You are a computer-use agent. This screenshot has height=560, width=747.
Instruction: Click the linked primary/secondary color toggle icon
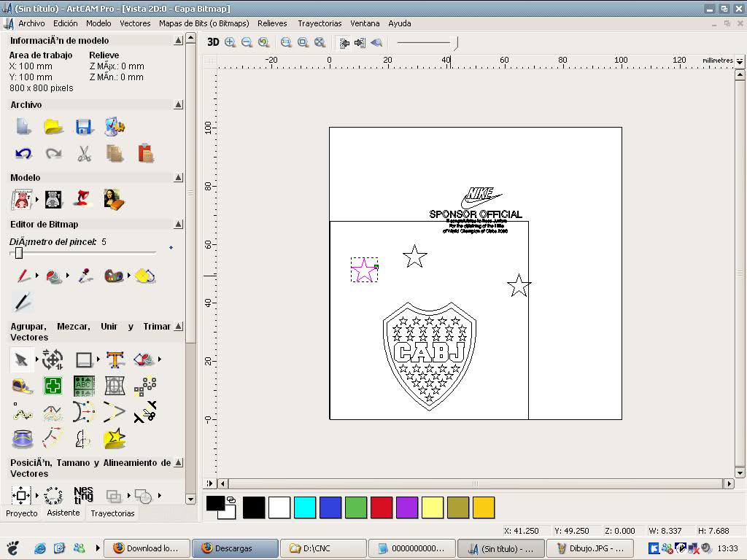point(231,499)
